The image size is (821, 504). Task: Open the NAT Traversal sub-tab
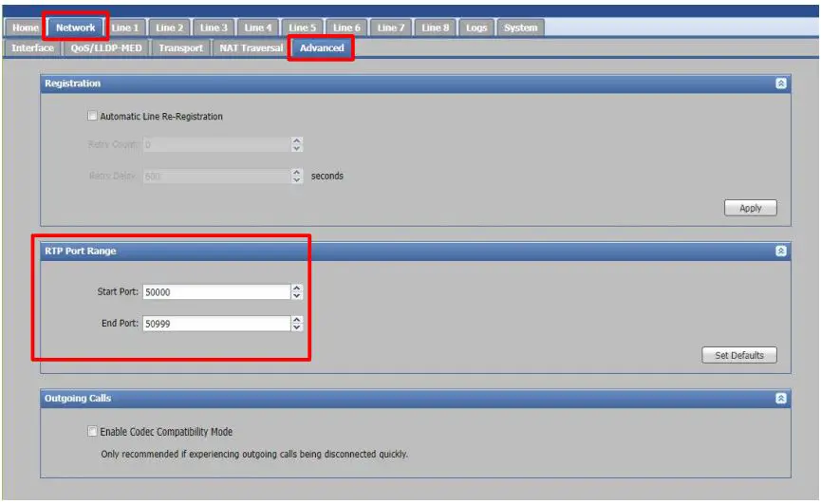click(x=251, y=48)
